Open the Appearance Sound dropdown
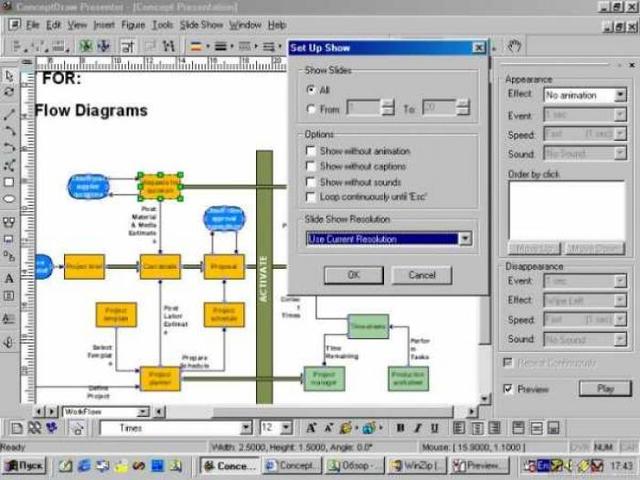This screenshot has height=480, width=640. click(620, 153)
